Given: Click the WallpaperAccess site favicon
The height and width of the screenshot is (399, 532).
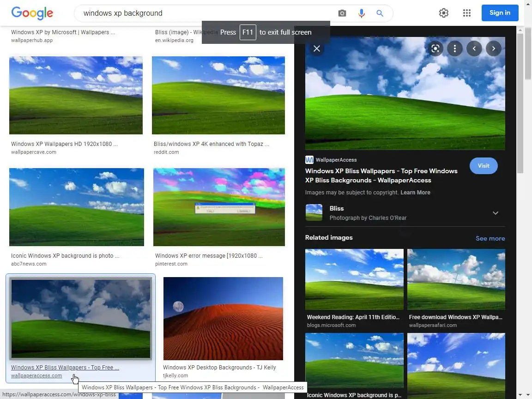Looking at the screenshot, I should point(309,160).
